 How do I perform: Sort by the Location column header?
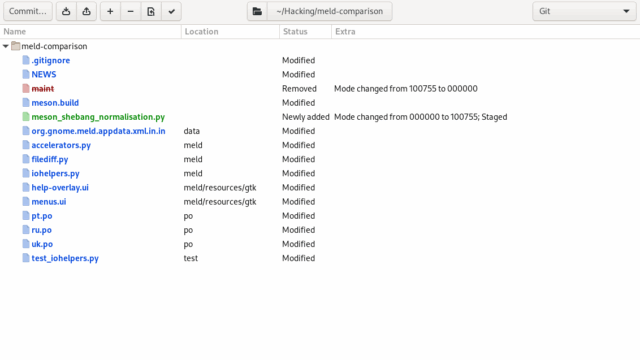[x=230, y=31]
